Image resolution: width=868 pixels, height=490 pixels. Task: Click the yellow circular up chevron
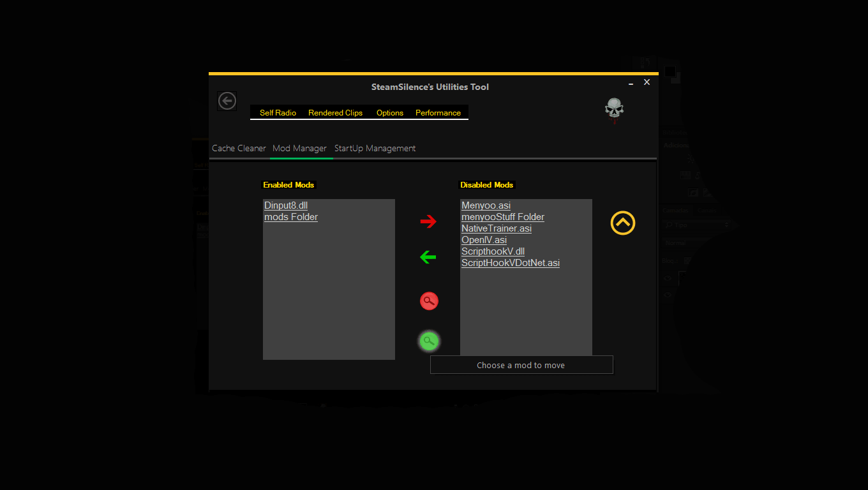click(x=623, y=223)
